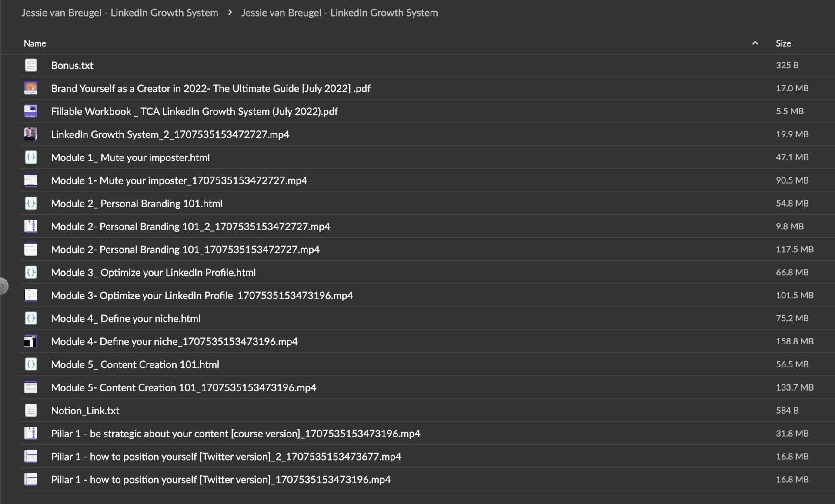Click the 158.8 MB size value

point(795,342)
